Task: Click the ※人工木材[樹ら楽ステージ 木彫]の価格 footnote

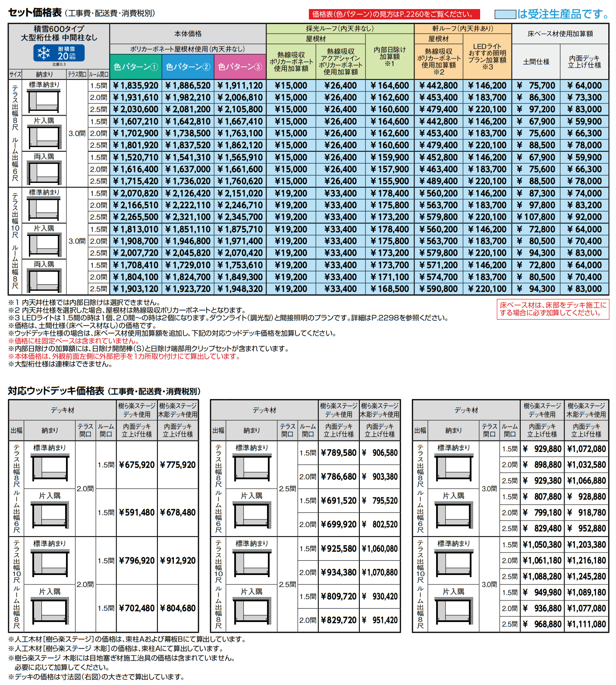Action: (x=116, y=648)
